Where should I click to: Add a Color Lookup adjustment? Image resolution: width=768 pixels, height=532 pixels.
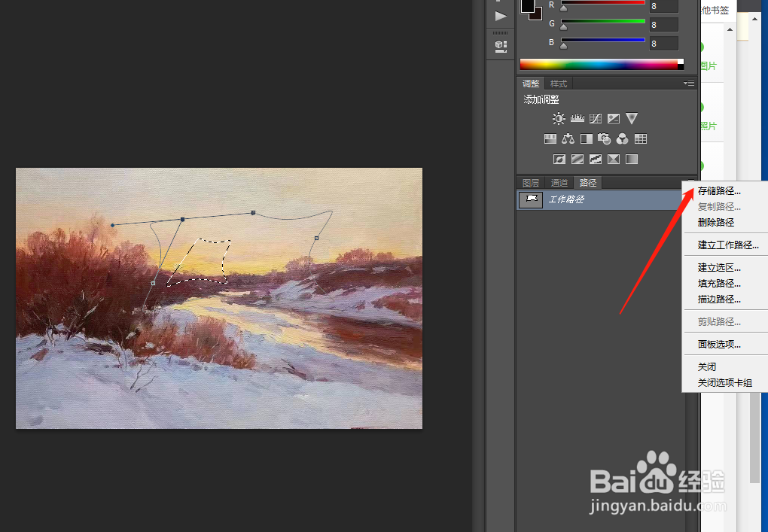[641, 139]
